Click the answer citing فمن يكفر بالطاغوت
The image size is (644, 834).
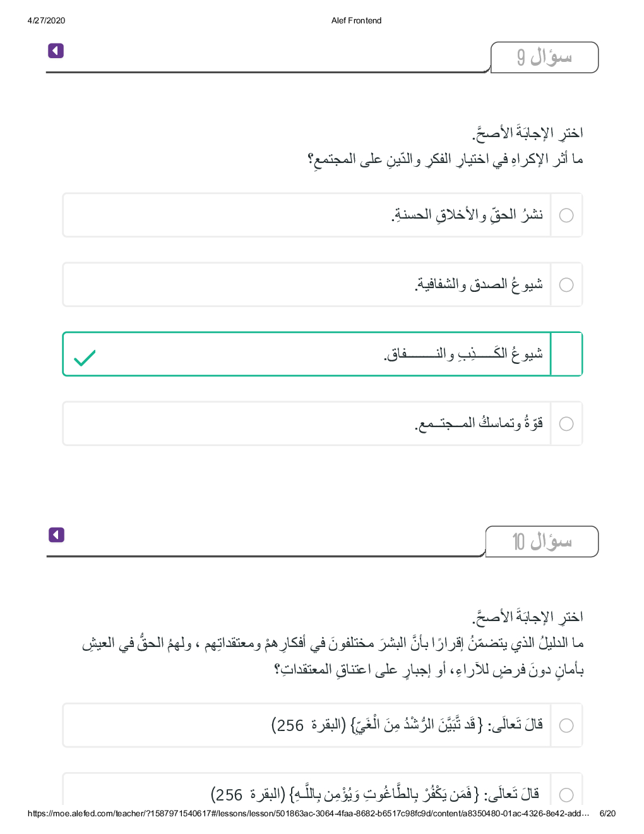click(375, 794)
